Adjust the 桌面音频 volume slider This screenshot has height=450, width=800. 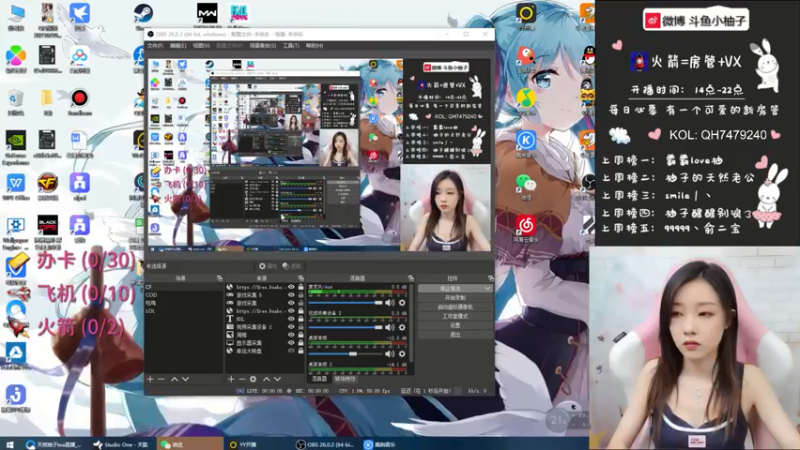(345, 353)
